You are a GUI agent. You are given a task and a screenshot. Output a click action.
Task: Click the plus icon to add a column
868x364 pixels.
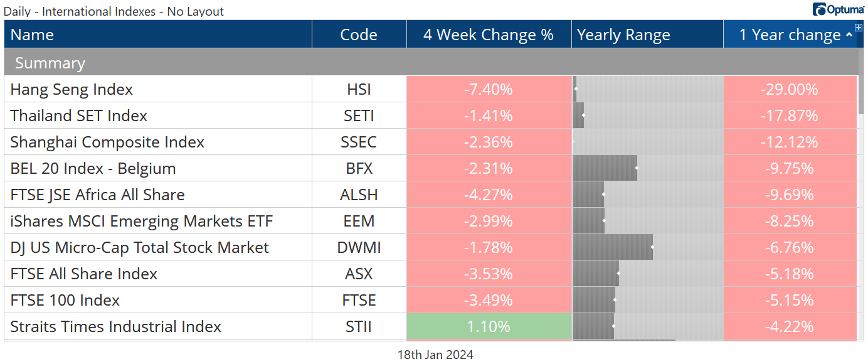tap(859, 28)
